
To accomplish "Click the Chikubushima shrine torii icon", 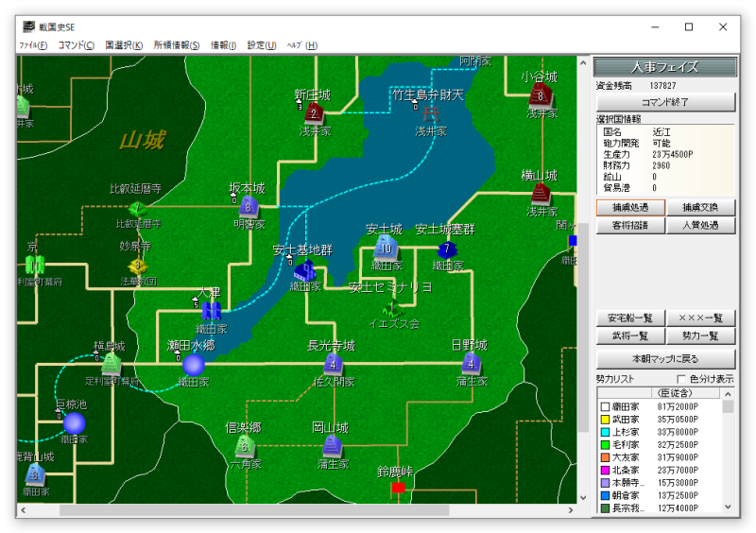I will (x=431, y=114).
